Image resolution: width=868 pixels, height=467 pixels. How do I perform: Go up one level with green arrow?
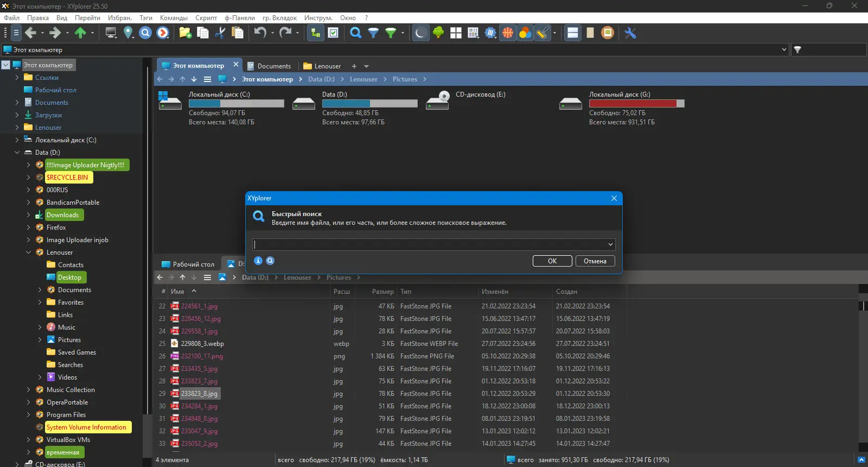(x=80, y=33)
